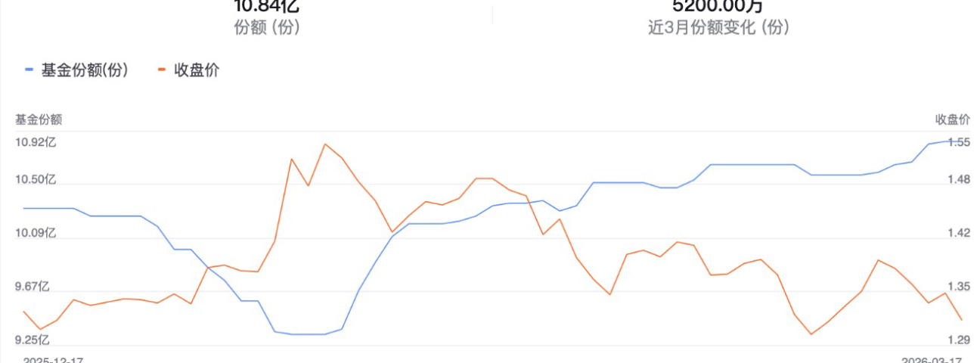
Task: Click the right axis title 收盘价
Action: point(953,119)
